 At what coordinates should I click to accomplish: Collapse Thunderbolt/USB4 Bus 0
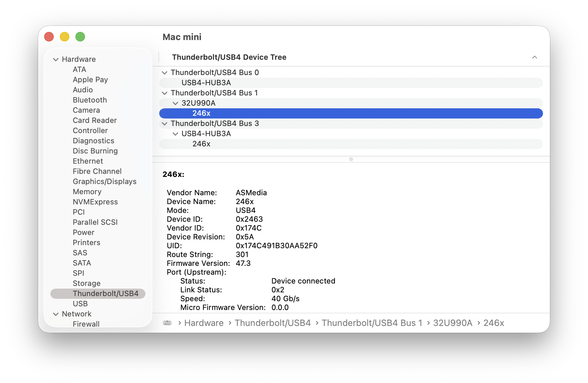165,72
